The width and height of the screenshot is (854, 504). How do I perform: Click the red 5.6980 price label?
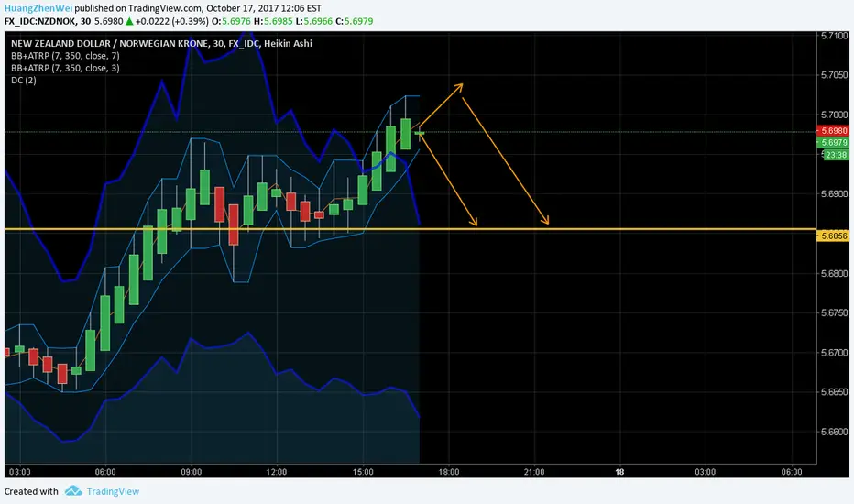click(833, 131)
